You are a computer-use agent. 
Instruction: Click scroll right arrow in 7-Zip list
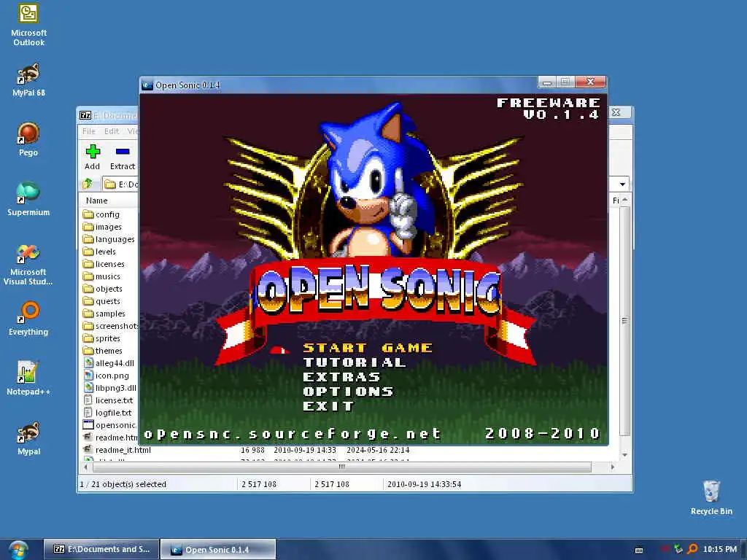pos(612,467)
